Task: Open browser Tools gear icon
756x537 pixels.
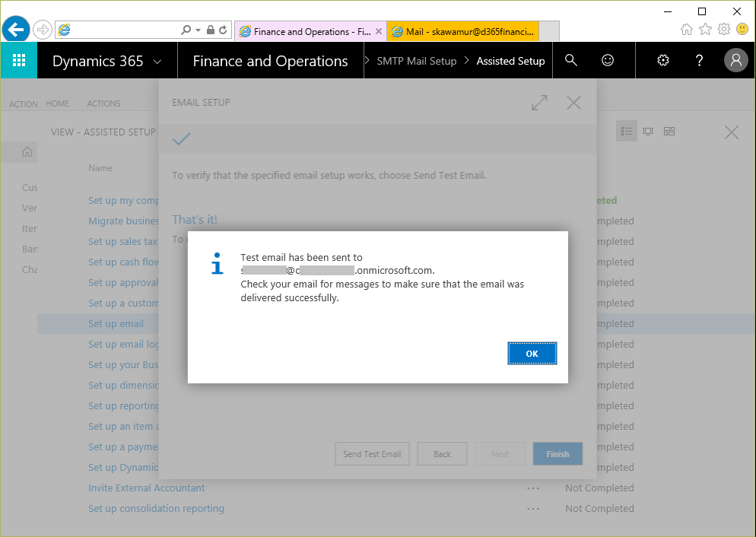Action: pos(724,30)
